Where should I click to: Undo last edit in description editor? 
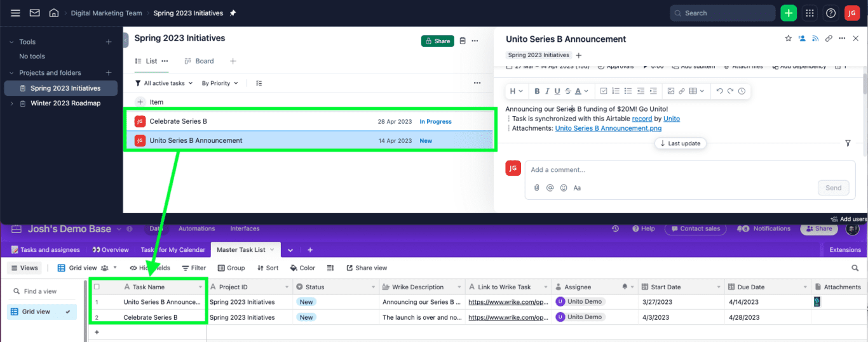coord(719,91)
